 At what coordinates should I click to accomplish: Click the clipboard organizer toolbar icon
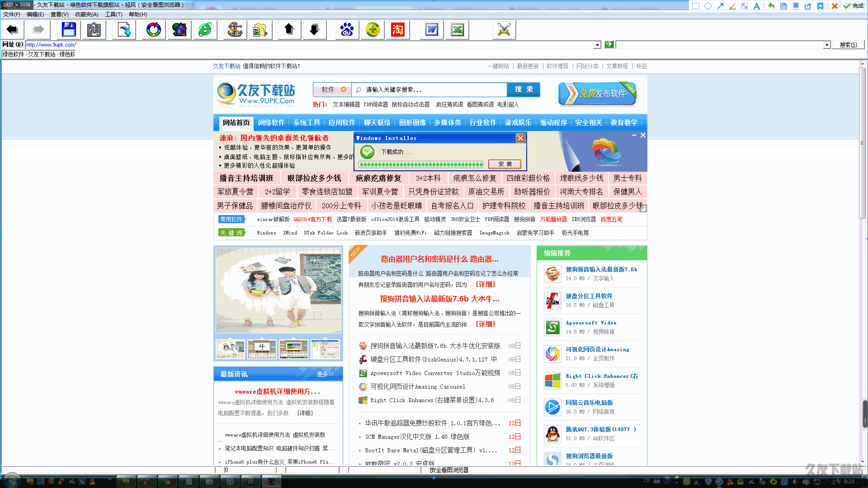coord(94,30)
